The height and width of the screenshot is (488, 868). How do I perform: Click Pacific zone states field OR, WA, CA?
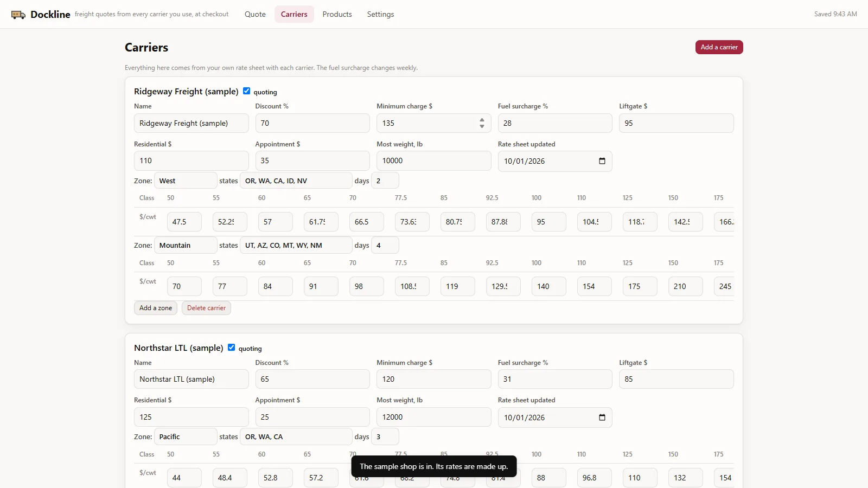[296, 436]
